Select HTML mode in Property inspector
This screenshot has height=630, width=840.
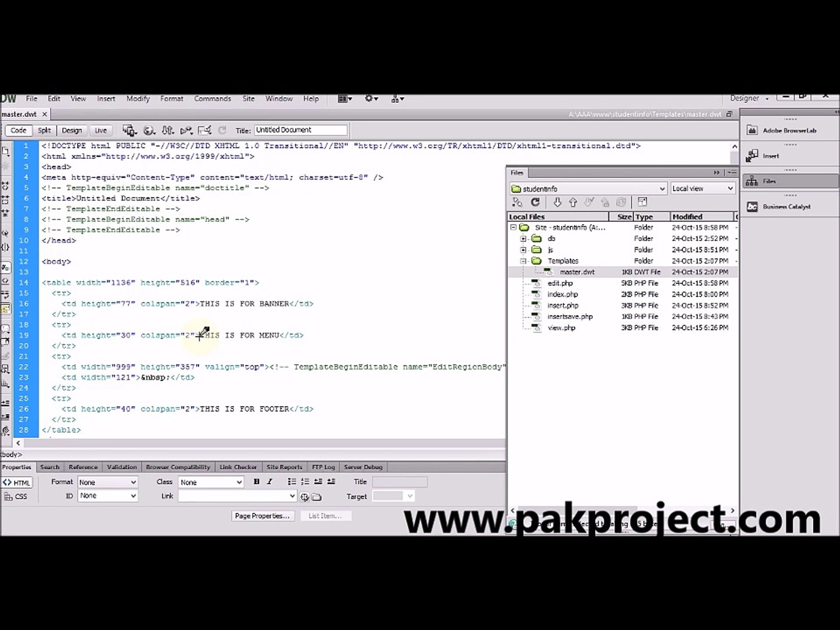17,482
